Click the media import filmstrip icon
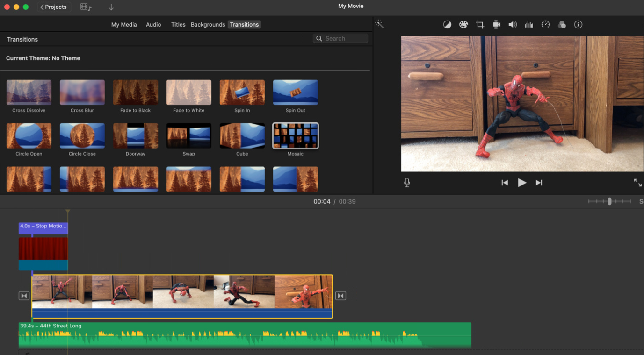 click(86, 7)
